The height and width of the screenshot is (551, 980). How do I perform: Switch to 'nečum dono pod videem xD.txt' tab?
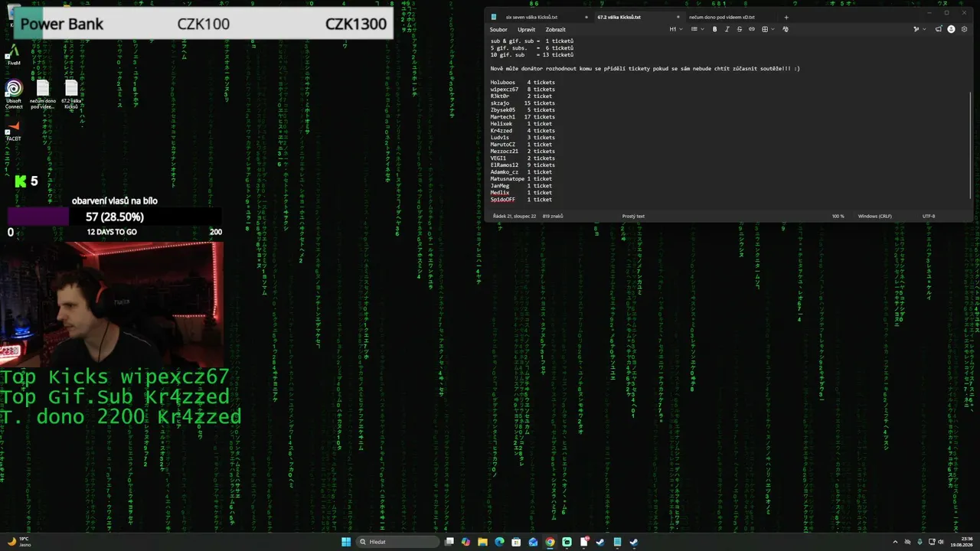tap(721, 17)
